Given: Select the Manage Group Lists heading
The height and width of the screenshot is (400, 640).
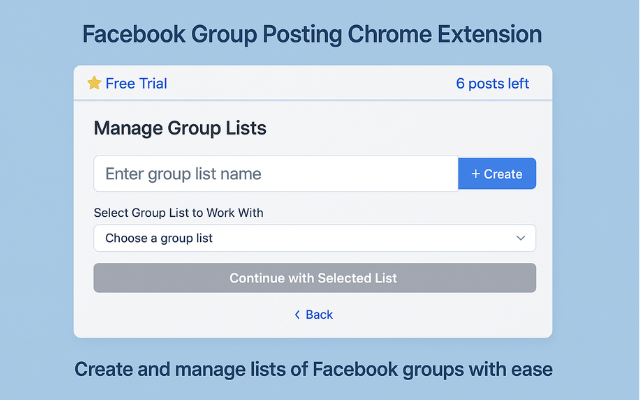Looking at the screenshot, I should pyautogui.click(x=180, y=128).
